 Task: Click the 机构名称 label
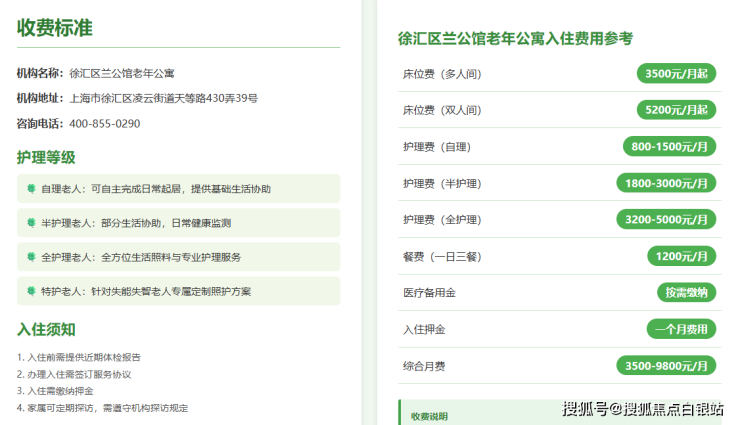(40, 73)
